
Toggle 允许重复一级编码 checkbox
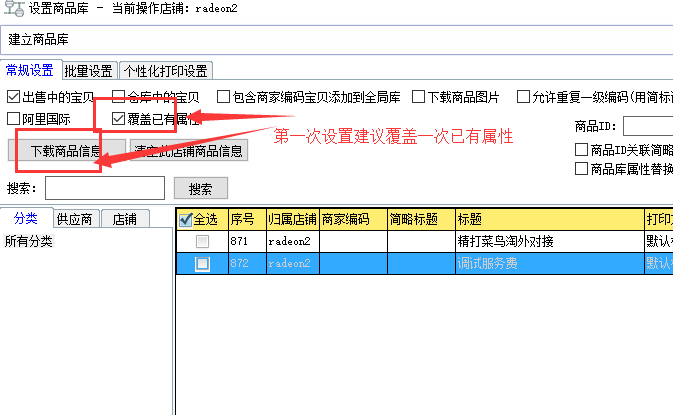523,97
